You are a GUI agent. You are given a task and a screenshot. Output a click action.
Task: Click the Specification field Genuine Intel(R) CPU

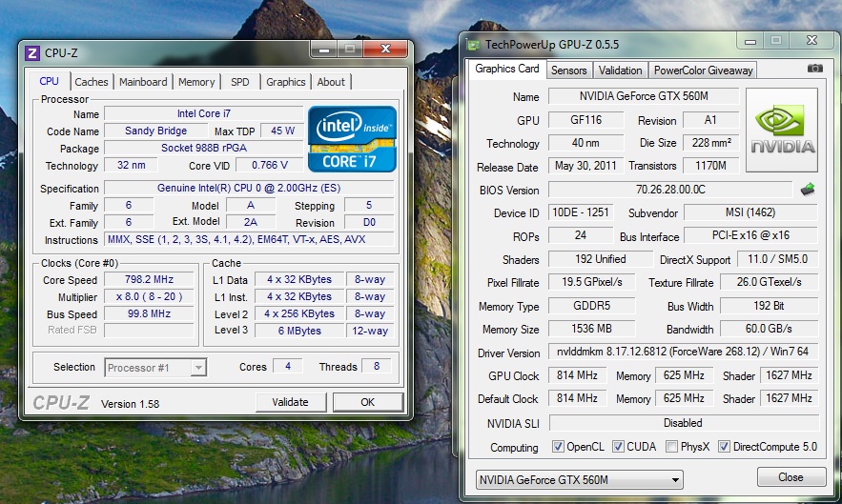(x=249, y=188)
